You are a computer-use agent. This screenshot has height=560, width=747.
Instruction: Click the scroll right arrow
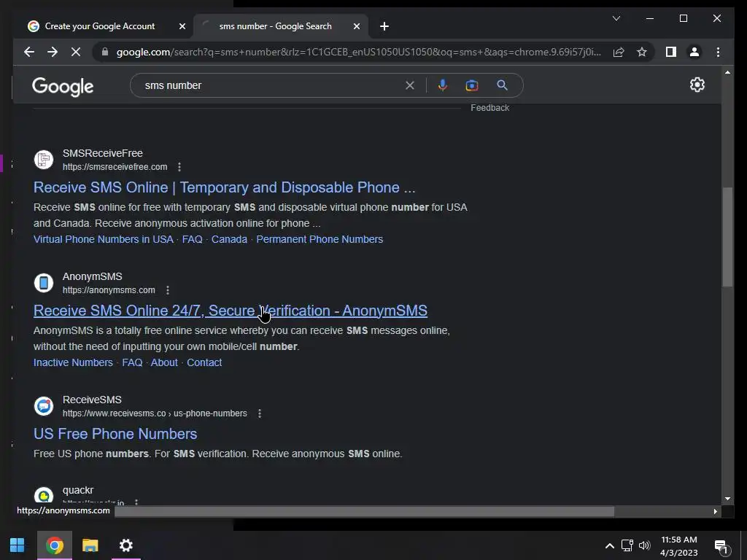715,511
